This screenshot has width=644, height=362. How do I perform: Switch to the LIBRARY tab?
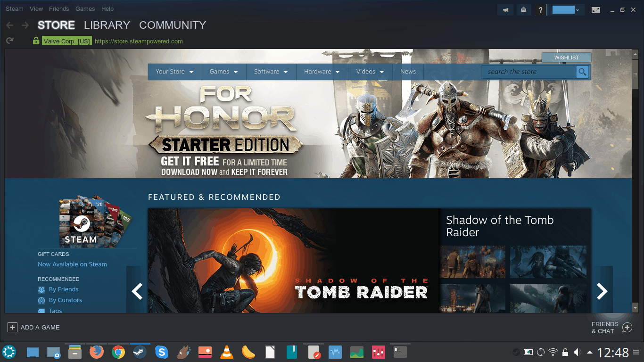[107, 25]
